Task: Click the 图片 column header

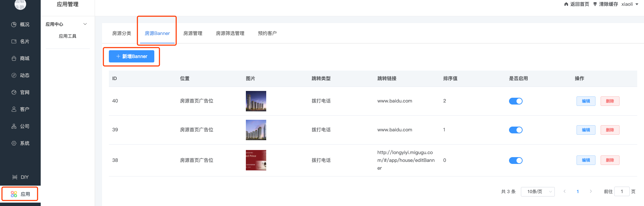Action: (251, 78)
